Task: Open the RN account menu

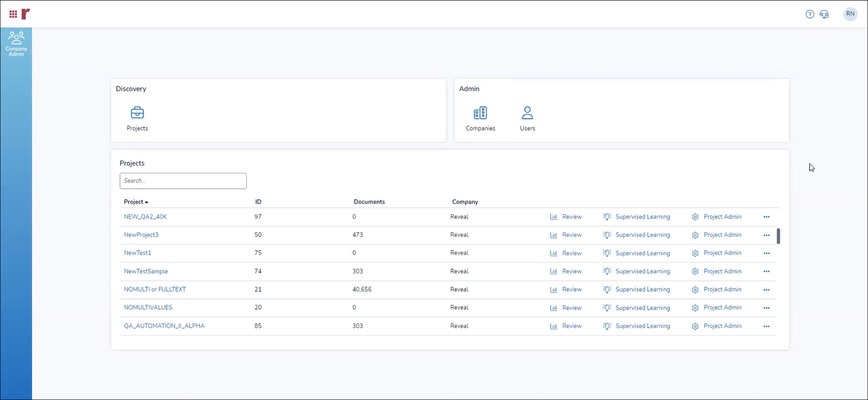Action: pyautogui.click(x=850, y=14)
